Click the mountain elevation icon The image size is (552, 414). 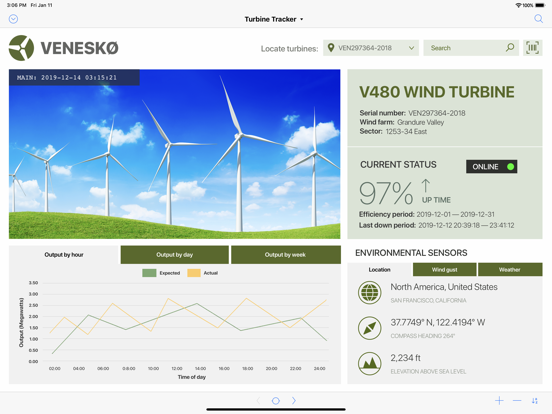(x=369, y=364)
